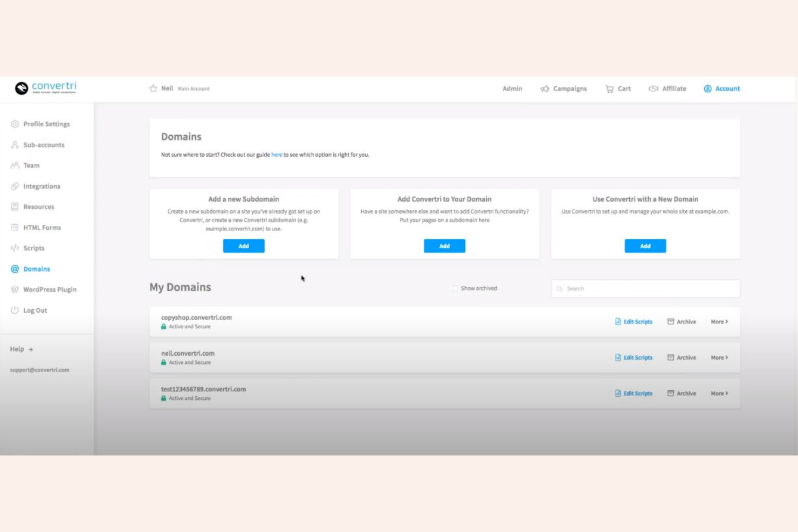This screenshot has width=798, height=532.
Task: Click the Main Account label
Action: point(194,89)
